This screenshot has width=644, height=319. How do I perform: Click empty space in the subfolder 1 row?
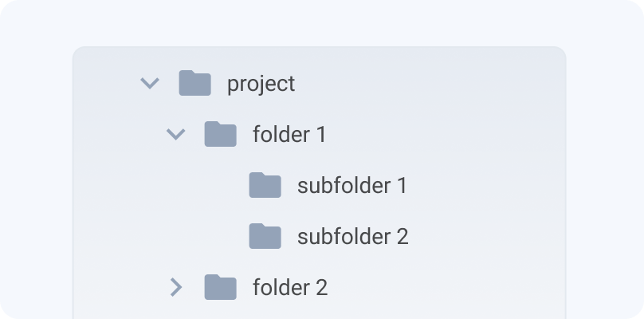tap(485, 185)
